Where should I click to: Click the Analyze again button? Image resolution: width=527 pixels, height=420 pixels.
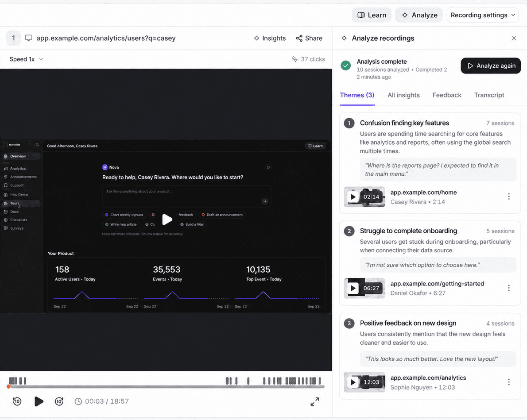(491, 66)
